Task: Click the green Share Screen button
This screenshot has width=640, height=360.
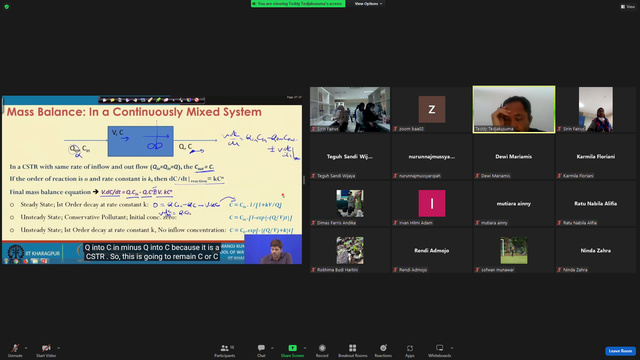Action: (x=292, y=350)
